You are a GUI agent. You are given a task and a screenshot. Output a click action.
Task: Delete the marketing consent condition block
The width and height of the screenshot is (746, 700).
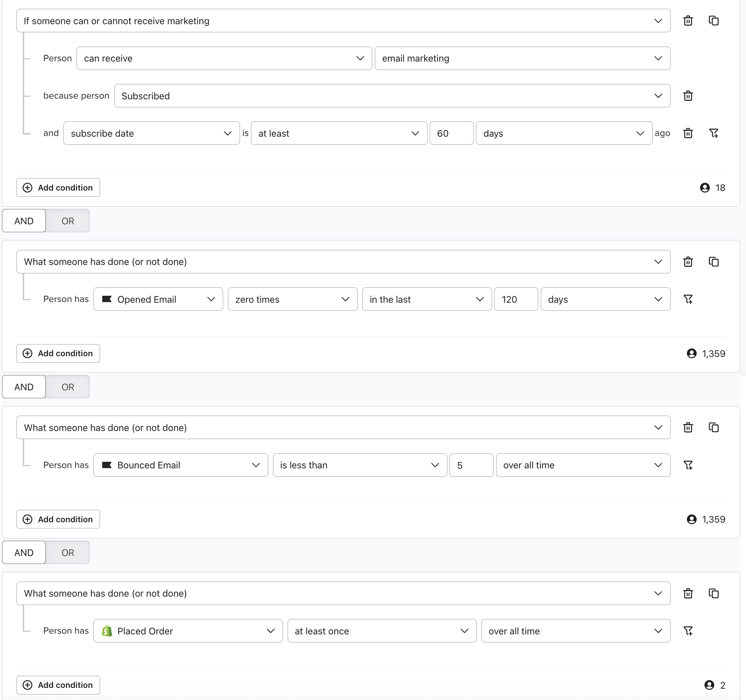pyautogui.click(x=687, y=21)
